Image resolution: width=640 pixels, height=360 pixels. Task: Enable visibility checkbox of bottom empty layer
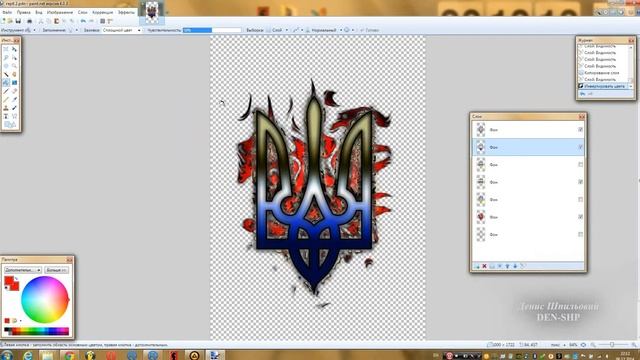pos(580,234)
